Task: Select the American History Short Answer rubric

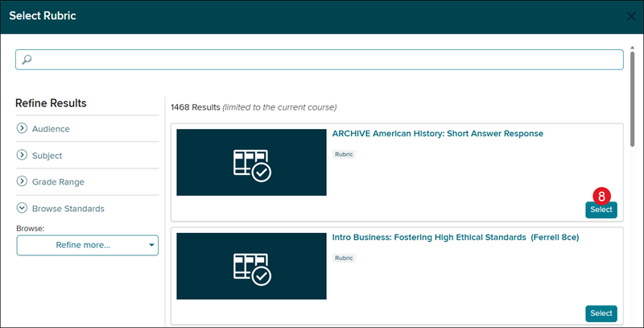Action: tap(601, 210)
